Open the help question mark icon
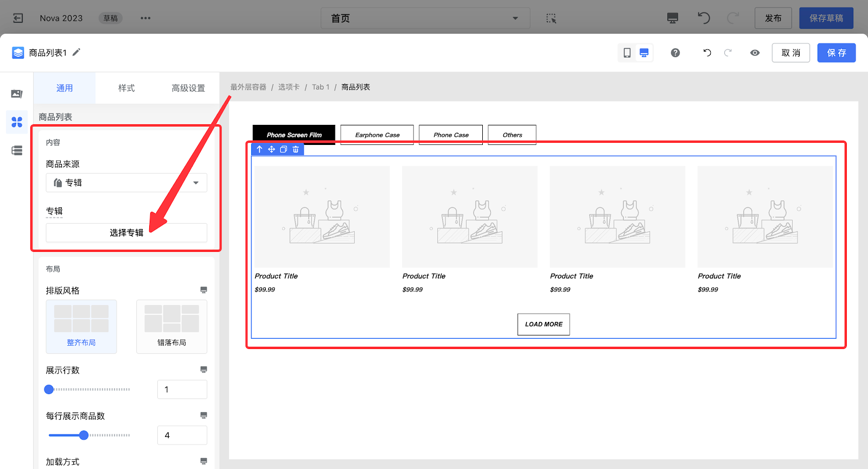The height and width of the screenshot is (469, 868). pyautogui.click(x=675, y=53)
